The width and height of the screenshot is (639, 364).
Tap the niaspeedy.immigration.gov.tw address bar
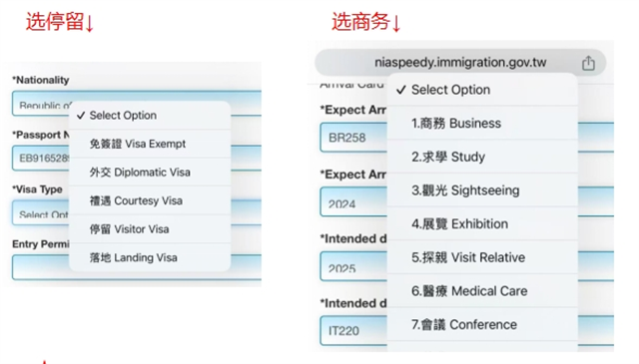coord(460,62)
